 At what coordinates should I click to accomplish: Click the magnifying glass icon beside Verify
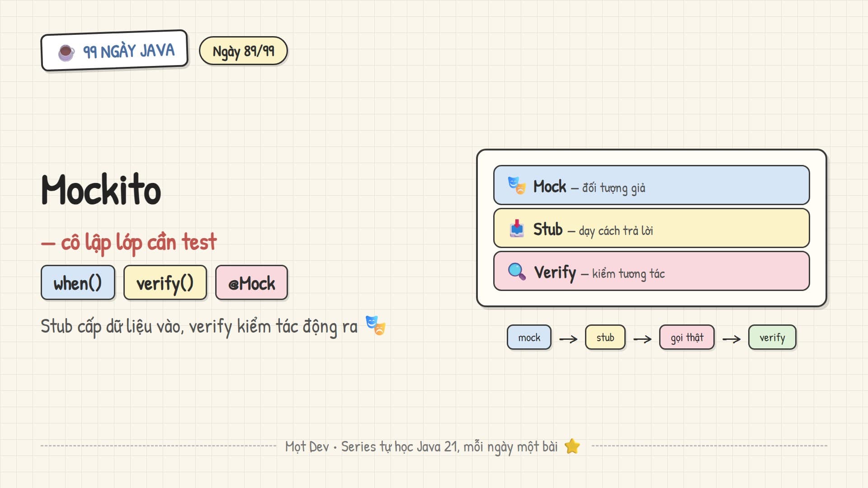pyautogui.click(x=517, y=272)
